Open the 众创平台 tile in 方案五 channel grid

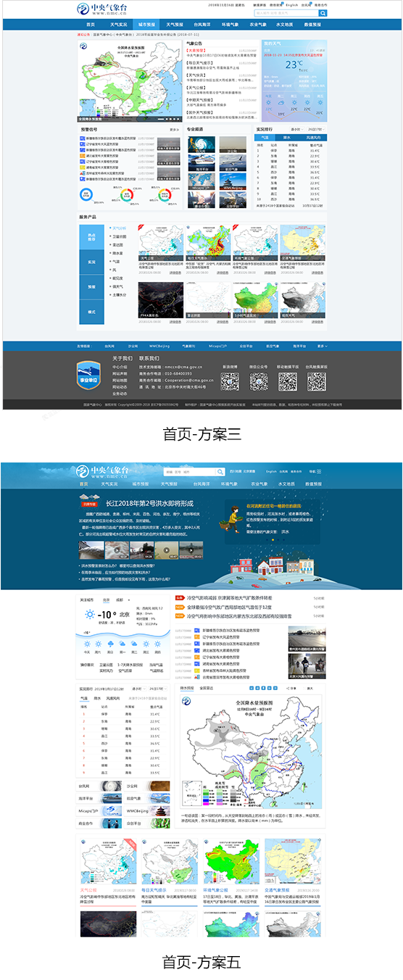(148, 823)
